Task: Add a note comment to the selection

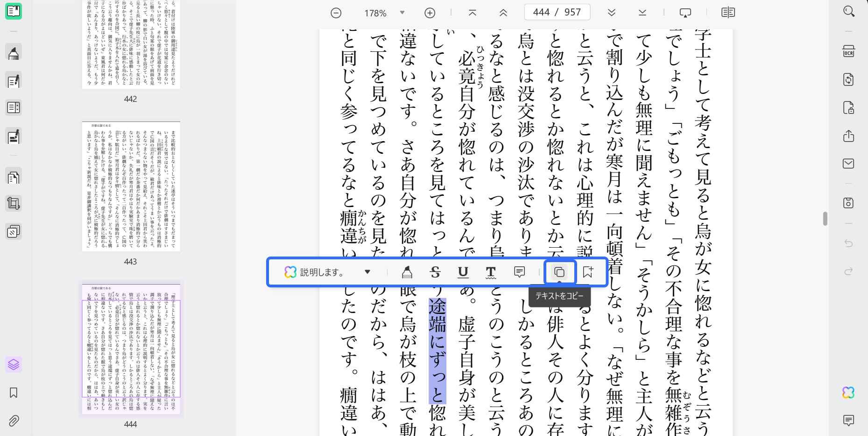Action: tap(519, 272)
